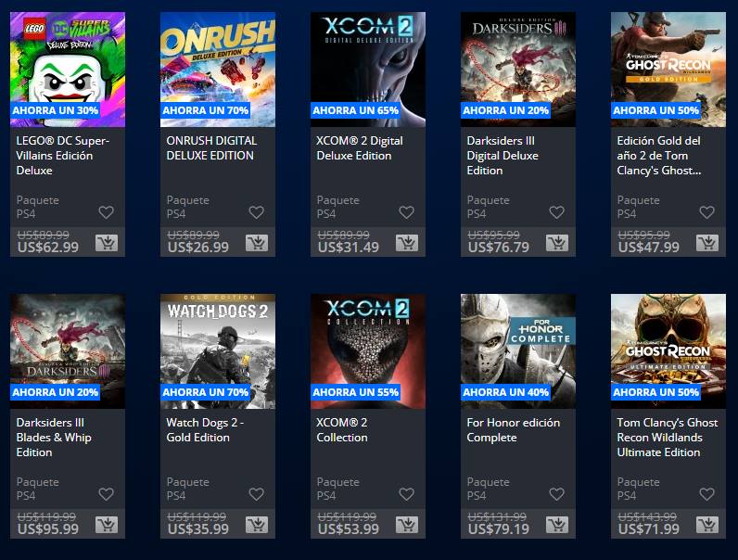Add ONRUSH Digital Deluxe Edition to cart
Viewport: 738px width, 560px height.
(257, 243)
